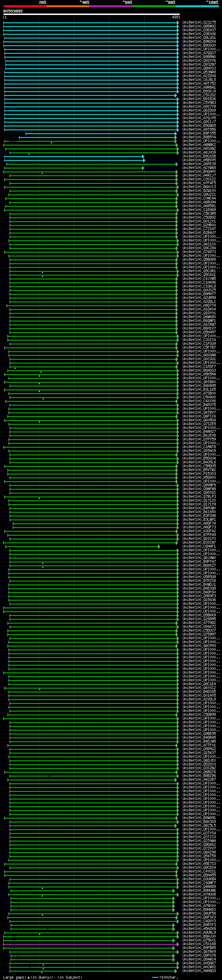This screenshot has height=980, width=222.
Task: Select hit label UniRef100_B9N2X4
Action: (199, 41)
